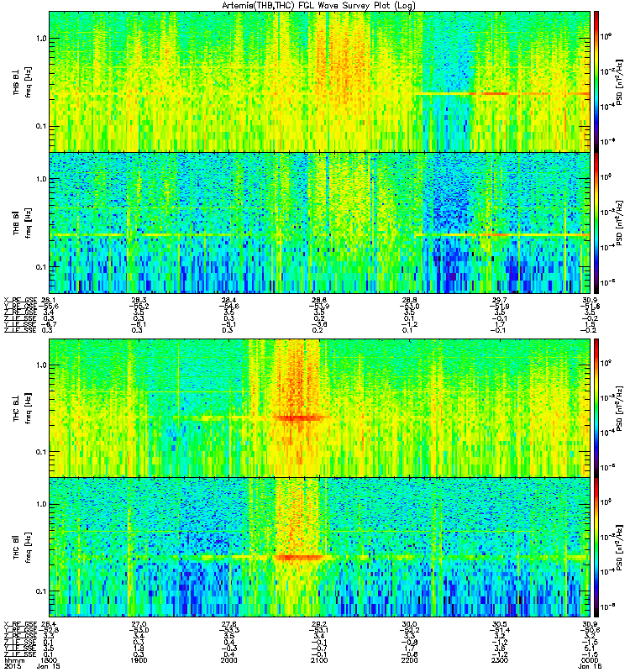Click the '0.1' frequency tick of the THC B∥ panel
The image size is (630, 672).
tap(41, 591)
